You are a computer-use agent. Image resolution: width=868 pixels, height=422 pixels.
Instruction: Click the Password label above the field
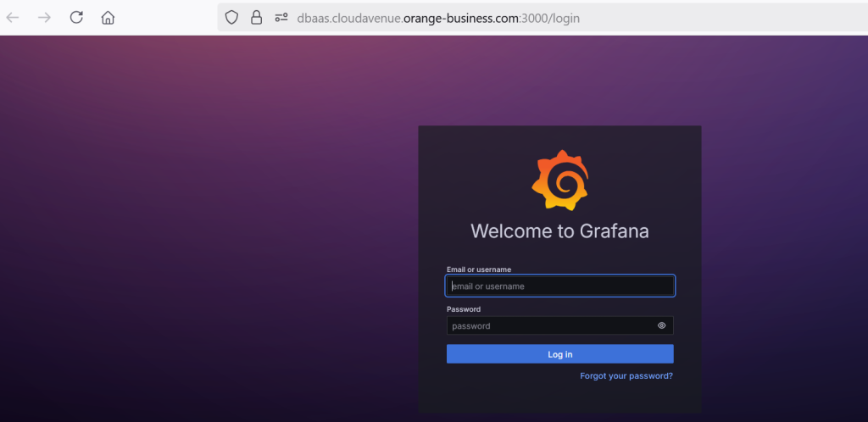click(464, 309)
